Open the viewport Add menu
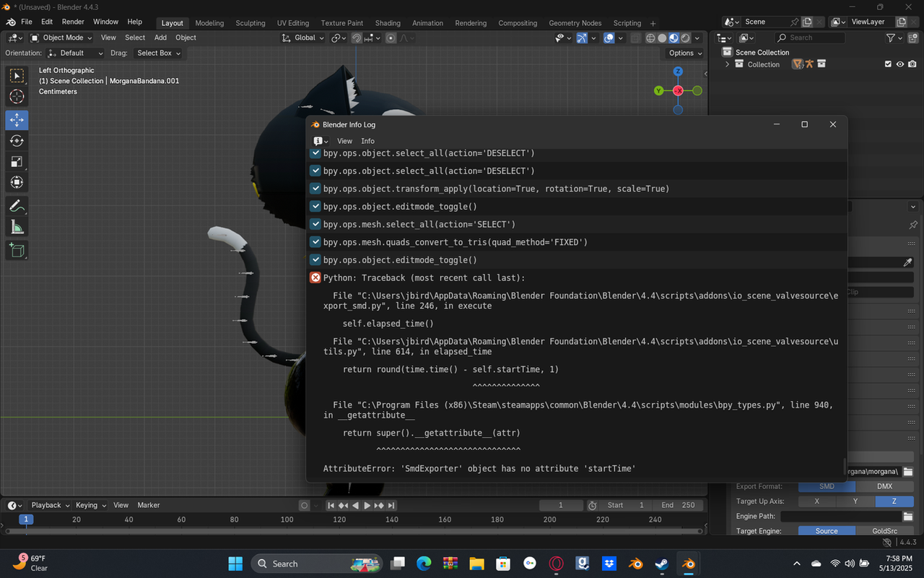924x578 pixels. coord(160,38)
